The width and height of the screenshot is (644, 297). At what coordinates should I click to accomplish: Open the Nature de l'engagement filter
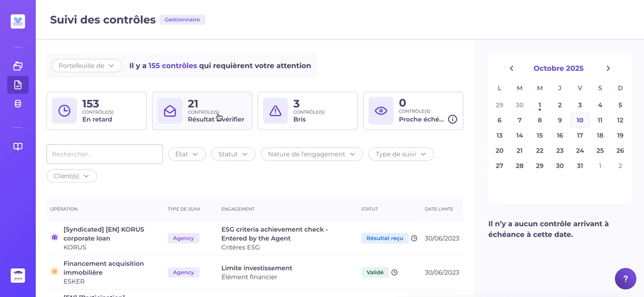(311, 154)
